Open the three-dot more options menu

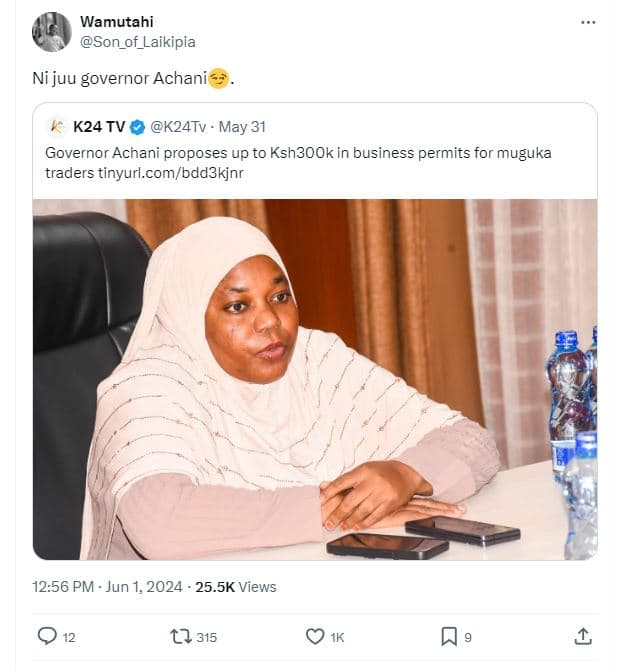coord(589,21)
